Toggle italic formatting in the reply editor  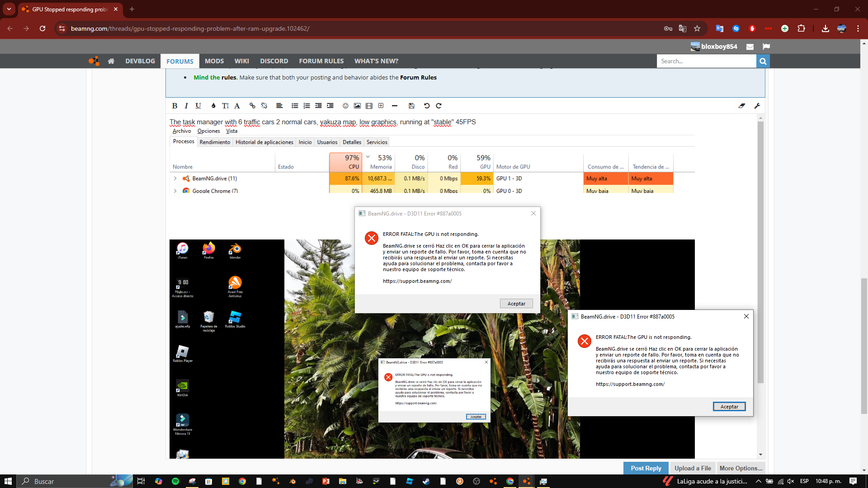tap(186, 106)
